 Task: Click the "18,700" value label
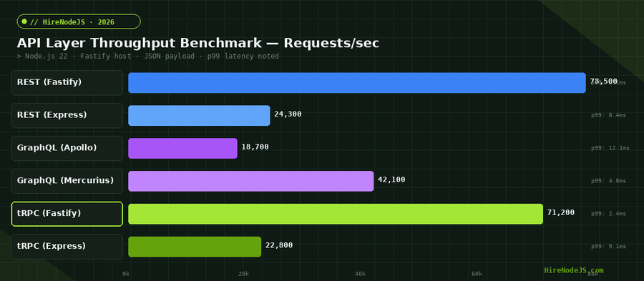255,147
